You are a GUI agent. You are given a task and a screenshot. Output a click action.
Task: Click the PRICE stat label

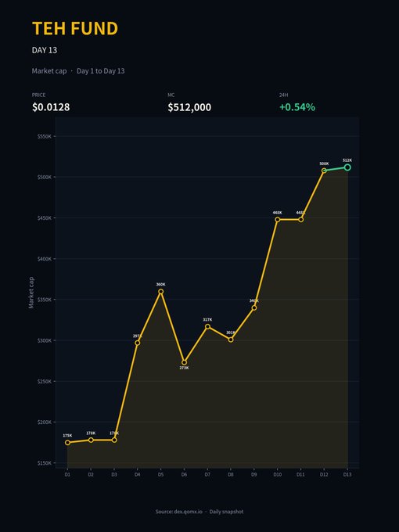[x=38, y=95]
